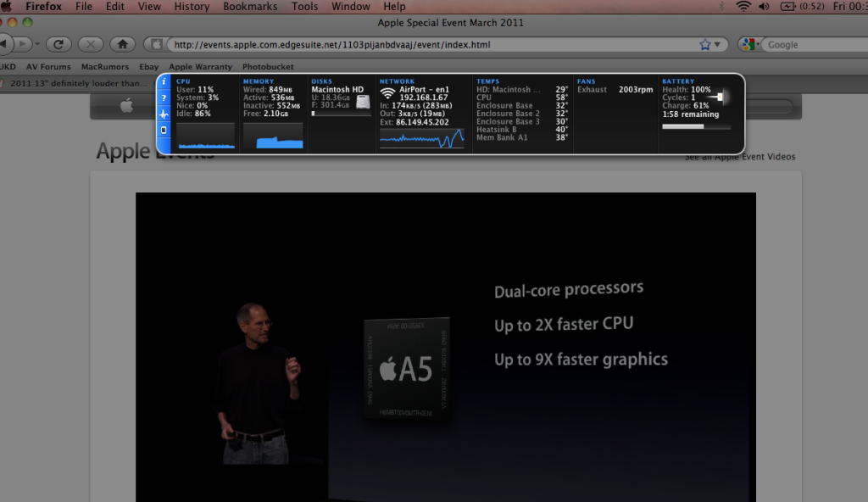
Task: Reload the Apple event page
Action: 58,44
